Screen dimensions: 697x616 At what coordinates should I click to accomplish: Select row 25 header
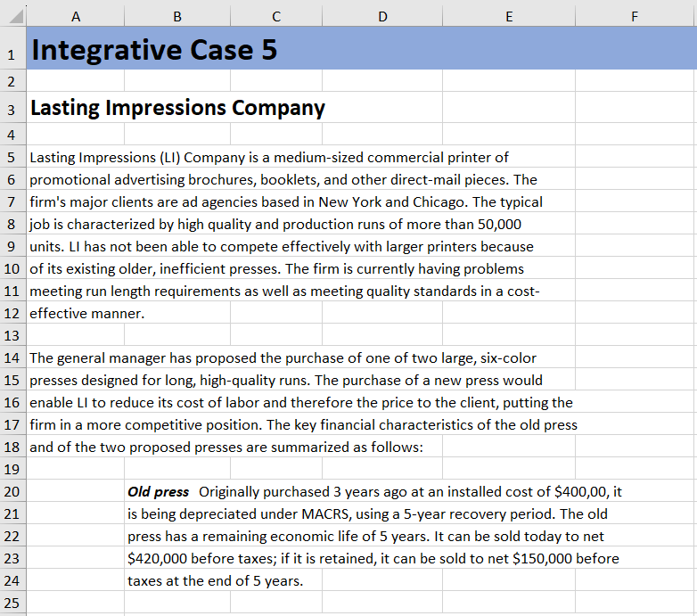(x=12, y=603)
